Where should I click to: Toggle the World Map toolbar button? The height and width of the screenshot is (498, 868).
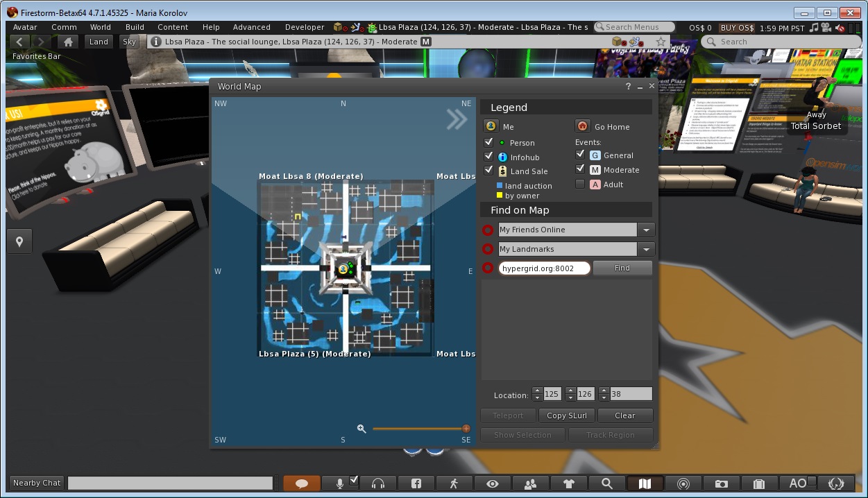tap(645, 483)
